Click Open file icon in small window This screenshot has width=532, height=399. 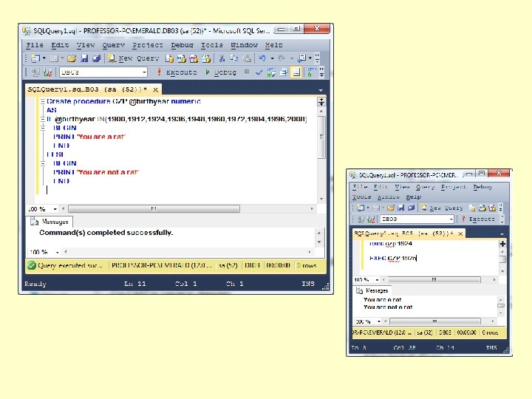pyautogui.click(x=391, y=208)
